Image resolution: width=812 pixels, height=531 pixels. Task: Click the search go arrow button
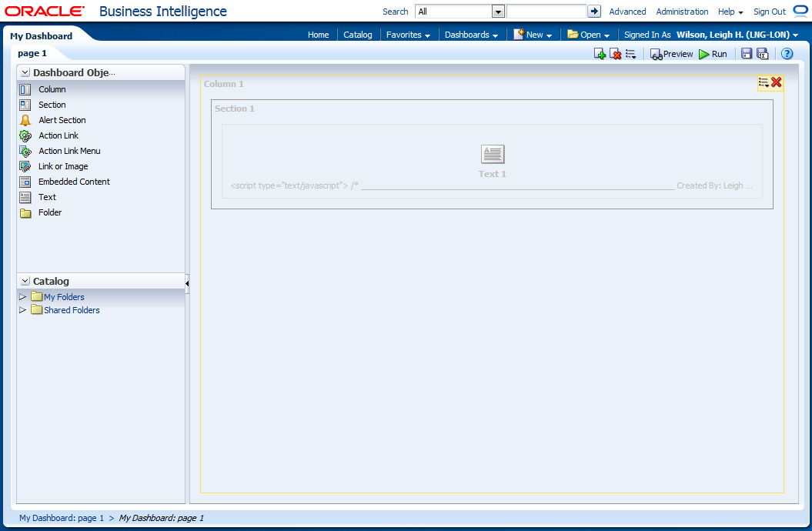tap(594, 12)
